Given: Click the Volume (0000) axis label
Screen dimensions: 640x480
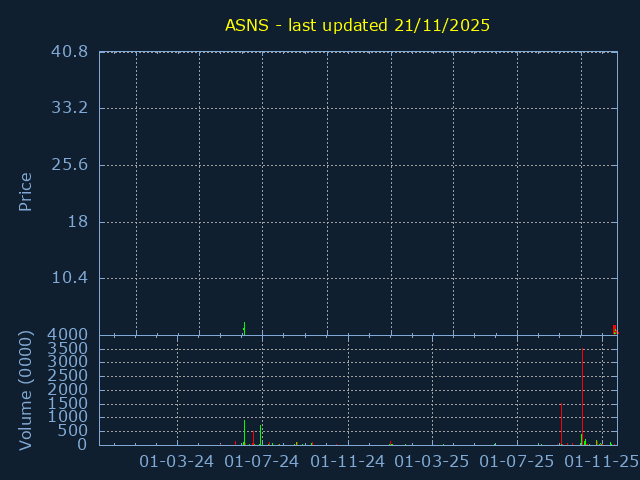Looking at the screenshot, I should (x=26, y=392).
